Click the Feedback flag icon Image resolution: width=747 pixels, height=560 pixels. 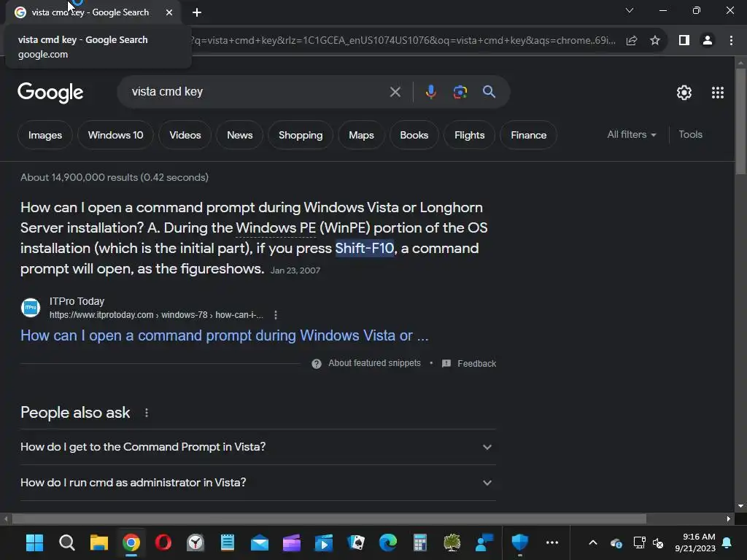click(446, 364)
